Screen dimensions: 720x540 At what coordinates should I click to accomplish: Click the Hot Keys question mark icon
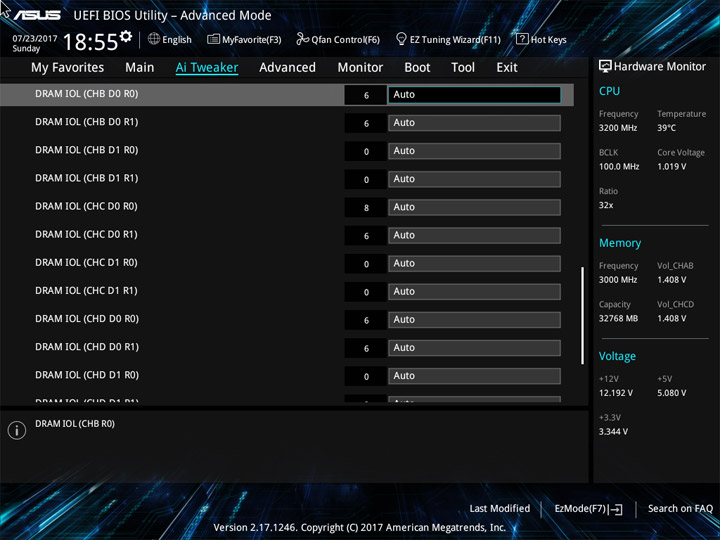522,39
